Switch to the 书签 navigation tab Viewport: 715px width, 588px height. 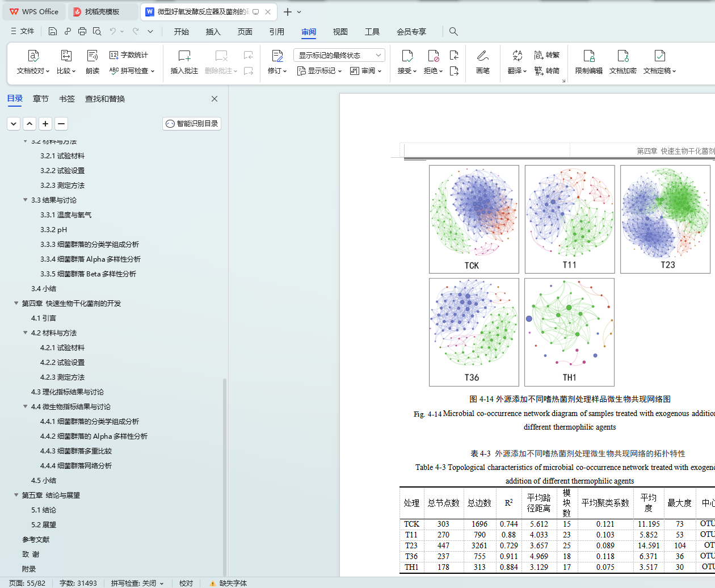(67, 99)
